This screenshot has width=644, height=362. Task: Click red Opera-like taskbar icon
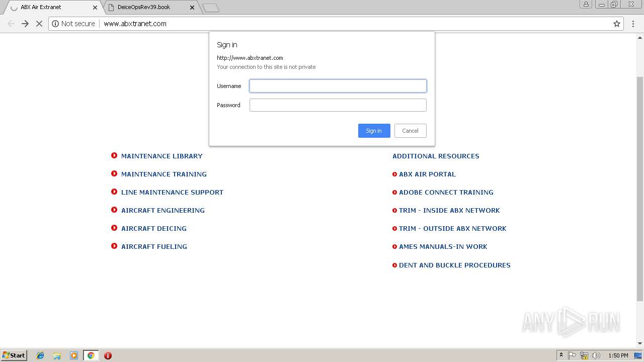[108, 355]
